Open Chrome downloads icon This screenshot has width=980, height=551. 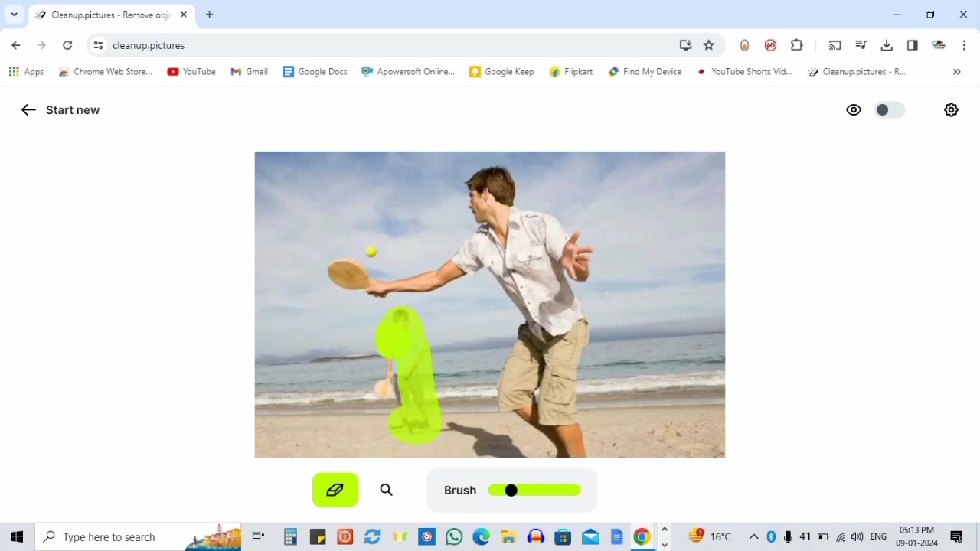click(x=887, y=45)
